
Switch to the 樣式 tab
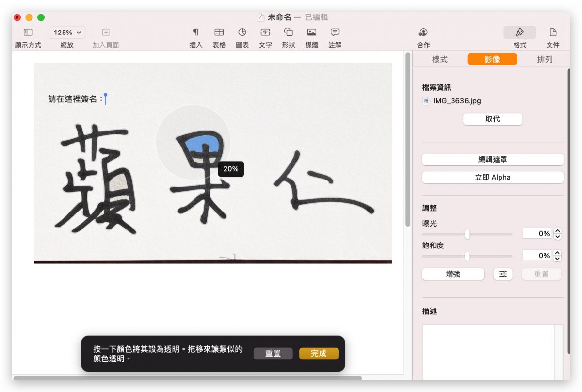pos(440,59)
